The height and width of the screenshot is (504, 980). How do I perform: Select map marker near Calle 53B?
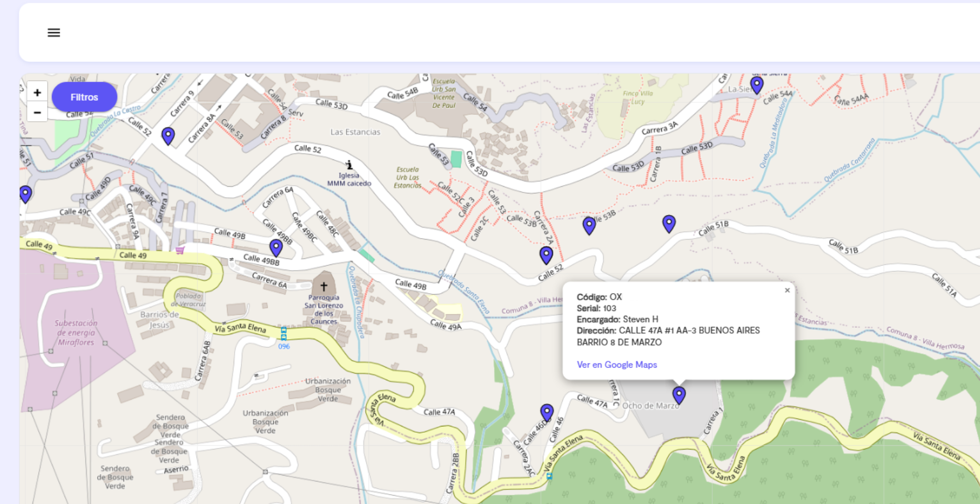(589, 226)
